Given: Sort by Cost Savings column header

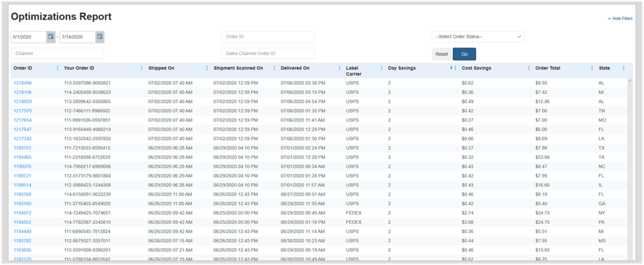Looking at the screenshot, I should tap(476, 68).
